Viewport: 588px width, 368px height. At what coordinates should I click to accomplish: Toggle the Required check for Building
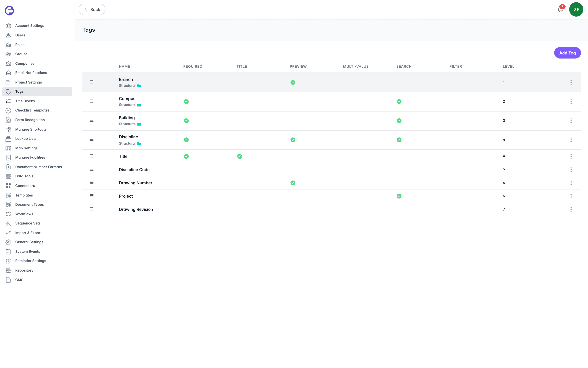tap(186, 121)
